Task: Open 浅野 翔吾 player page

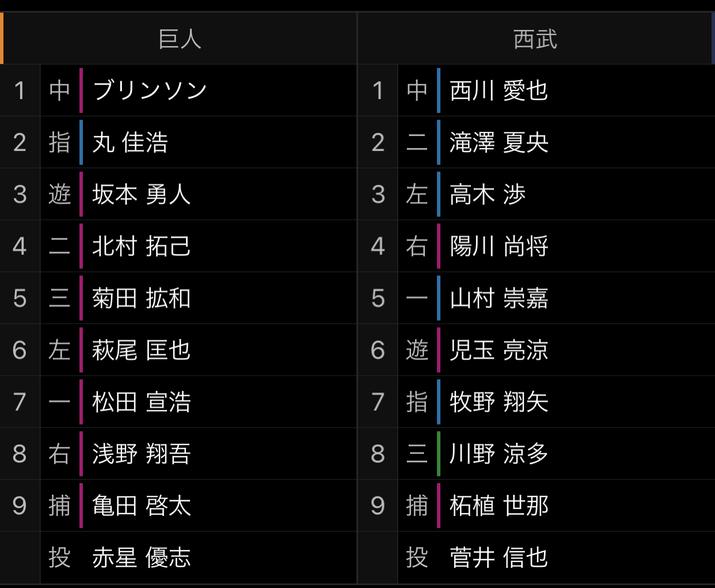Action: coord(141,454)
